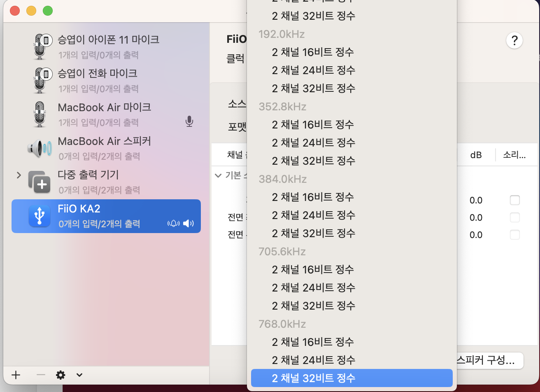Image resolution: width=540 pixels, height=392 pixels.
Task: Choose 2 채널 32비트 정수 above 192.0kHz header
Action: (352, 16)
